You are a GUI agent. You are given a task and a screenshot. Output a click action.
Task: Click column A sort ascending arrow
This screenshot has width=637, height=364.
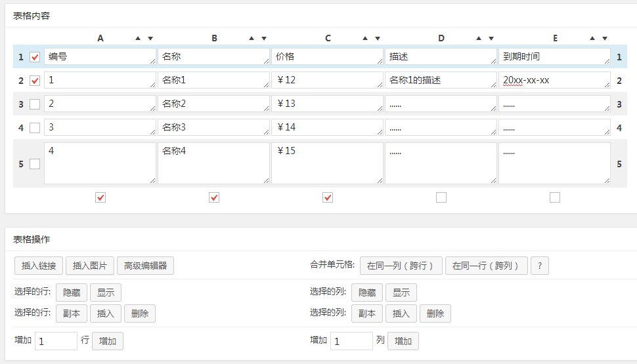click(x=138, y=39)
